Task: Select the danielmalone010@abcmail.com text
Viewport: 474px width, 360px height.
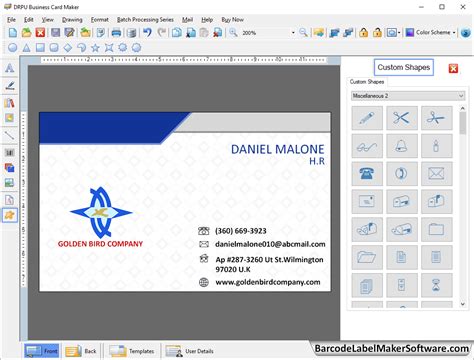Action: (270, 244)
